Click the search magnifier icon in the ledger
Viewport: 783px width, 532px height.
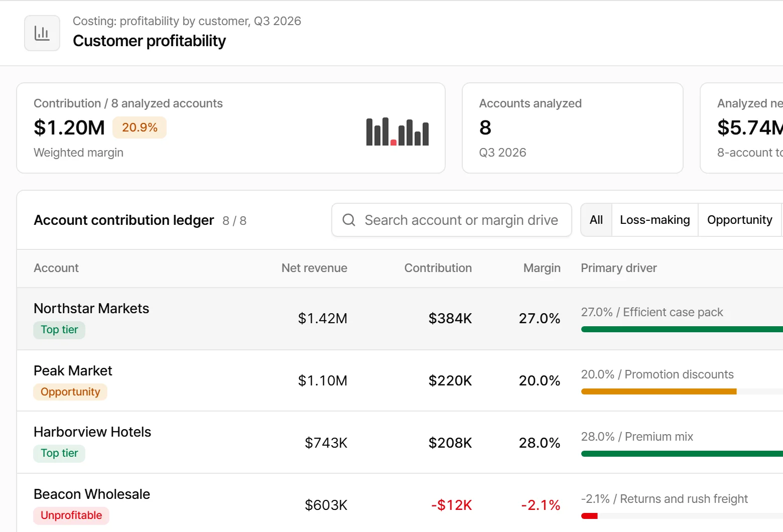pos(349,220)
